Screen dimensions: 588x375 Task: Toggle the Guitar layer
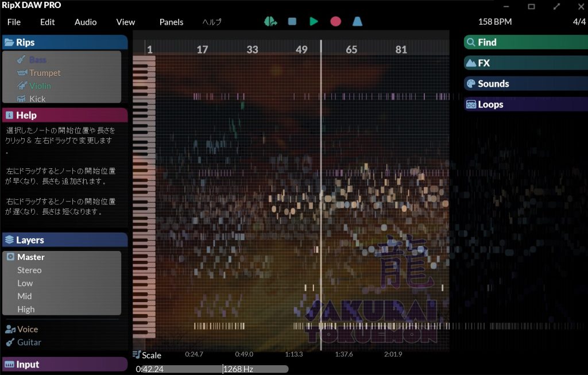(x=29, y=342)
